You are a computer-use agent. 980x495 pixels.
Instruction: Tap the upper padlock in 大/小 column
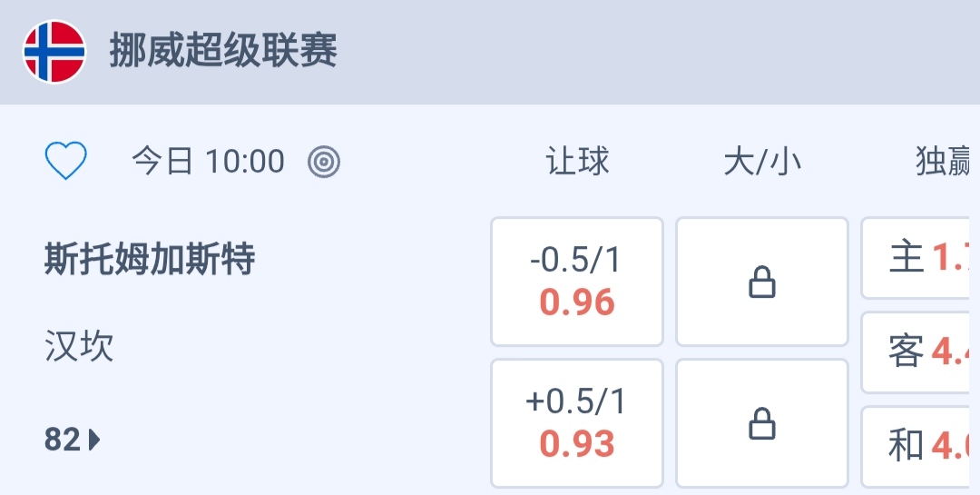[x=761, y=282]
